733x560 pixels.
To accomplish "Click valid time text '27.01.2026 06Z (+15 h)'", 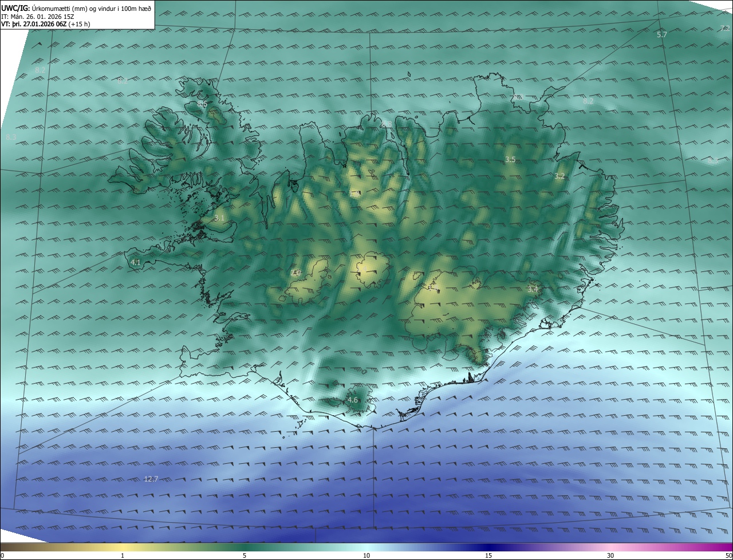I will (x=57, y=24).
